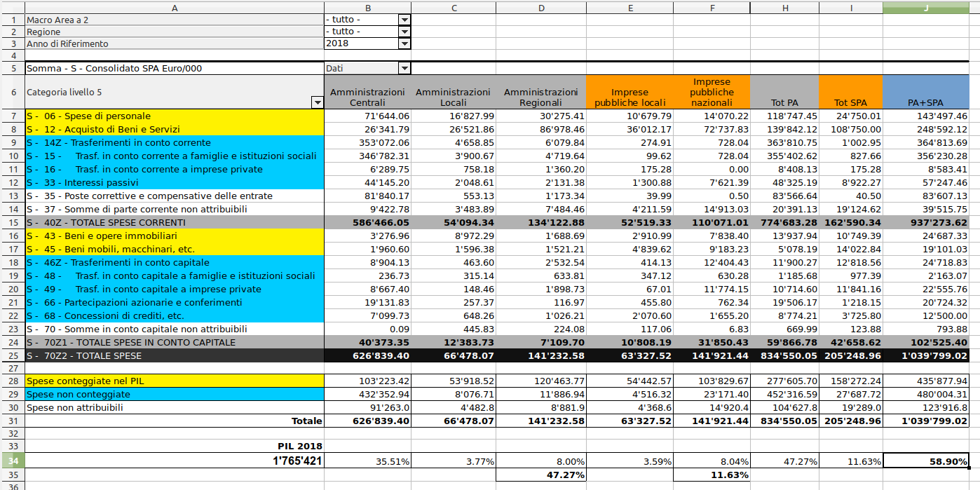Click the Amministrazioni Regionali column heading cell

tap(540, 92)
